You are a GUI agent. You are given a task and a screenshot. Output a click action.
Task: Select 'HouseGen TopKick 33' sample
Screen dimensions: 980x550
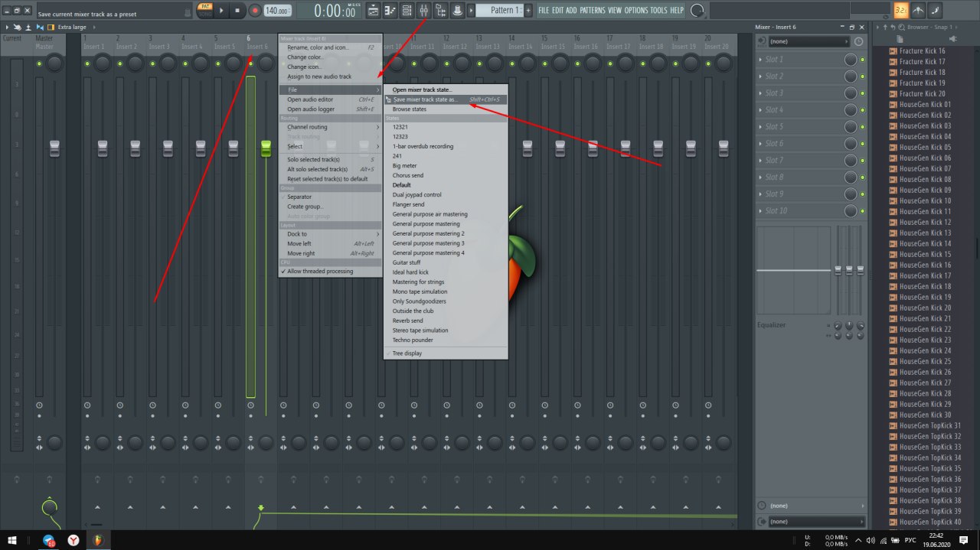(929, 447)
